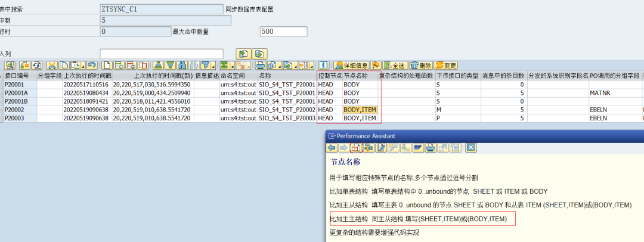
Task: Click the Cut scissors icon
Action: pos(52,66)
